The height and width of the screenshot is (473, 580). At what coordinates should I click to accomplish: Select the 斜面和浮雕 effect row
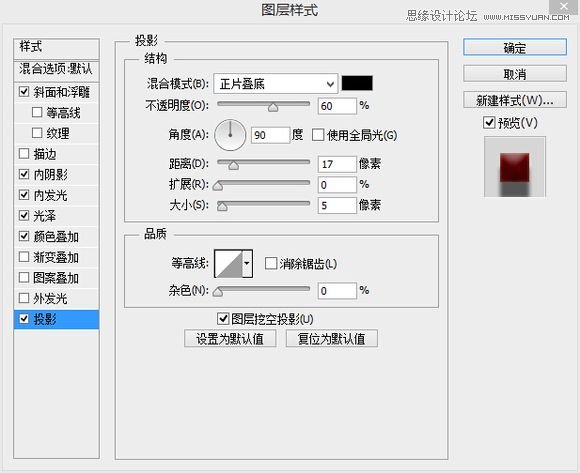(56, 92)
